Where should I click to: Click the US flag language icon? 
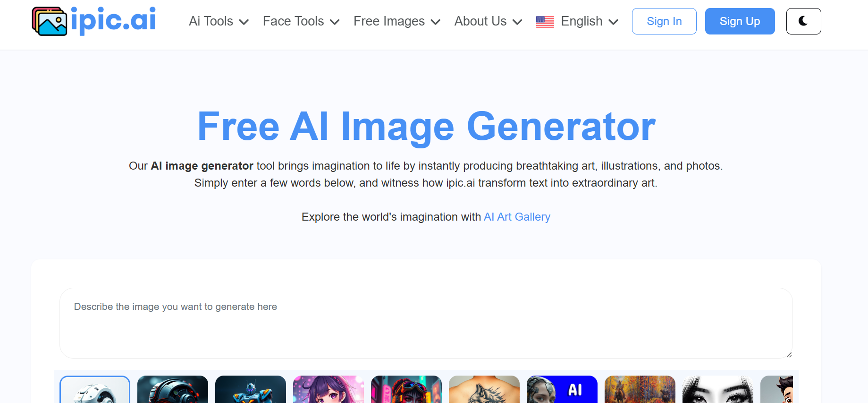(x=545, y=22)
